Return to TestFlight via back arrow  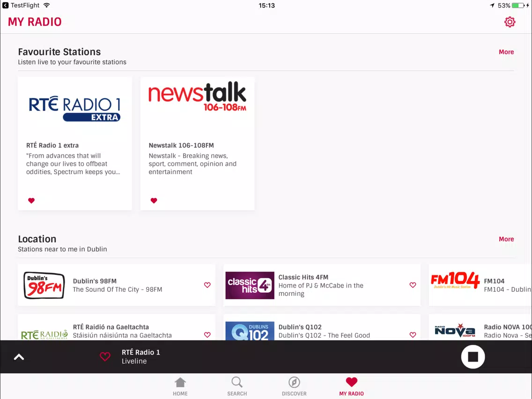coord(6,6)
